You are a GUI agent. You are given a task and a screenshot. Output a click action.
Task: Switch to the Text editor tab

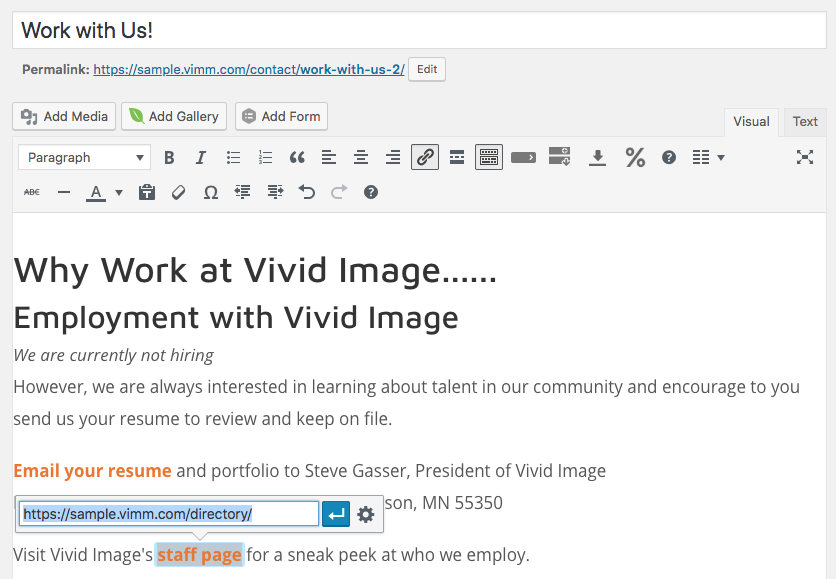(805, 122)
